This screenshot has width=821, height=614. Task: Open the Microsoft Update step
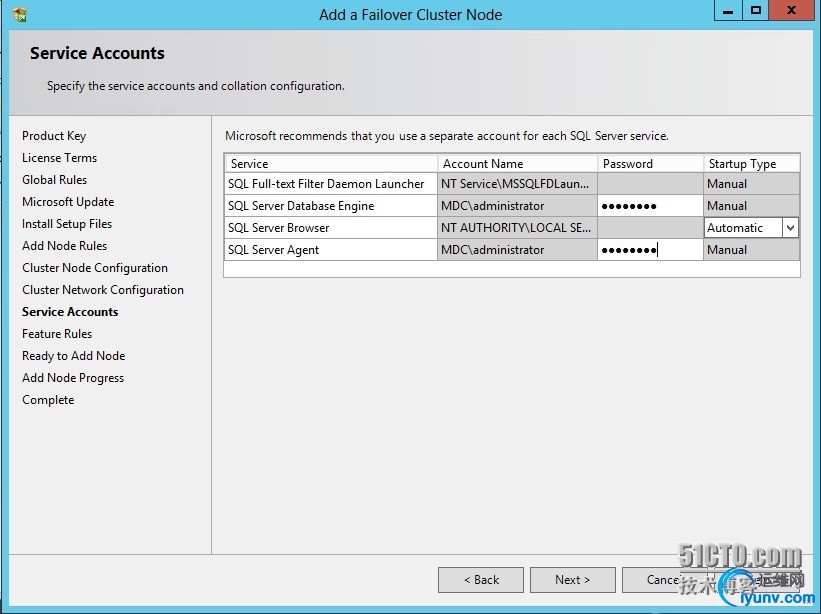tap(68, 202)
